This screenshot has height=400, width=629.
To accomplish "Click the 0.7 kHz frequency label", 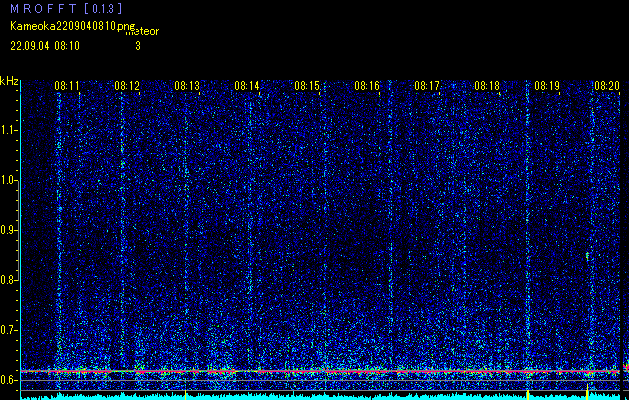I will click(x=8, y=330).
